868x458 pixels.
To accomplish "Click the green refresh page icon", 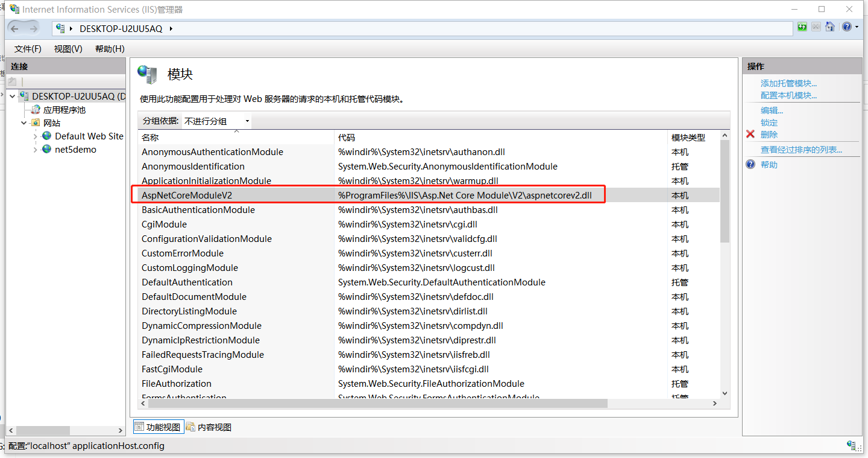I will 802,27.
